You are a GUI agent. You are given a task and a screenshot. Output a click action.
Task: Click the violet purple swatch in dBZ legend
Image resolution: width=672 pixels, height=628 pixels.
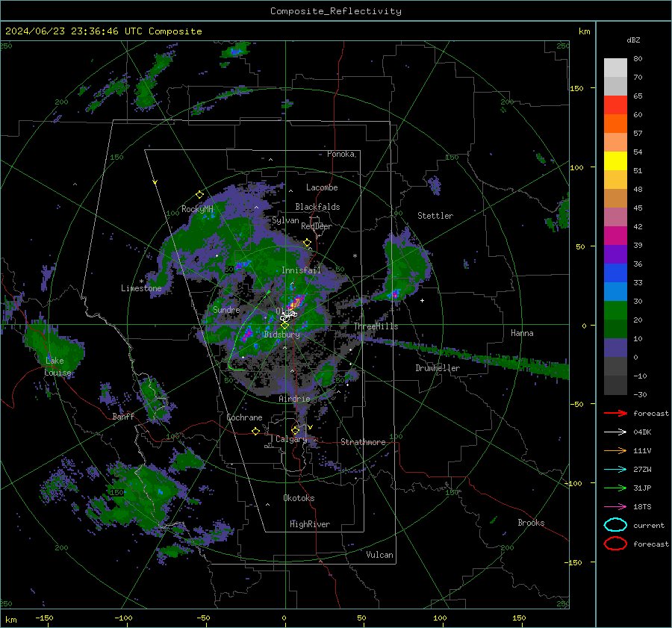(615, 254)
